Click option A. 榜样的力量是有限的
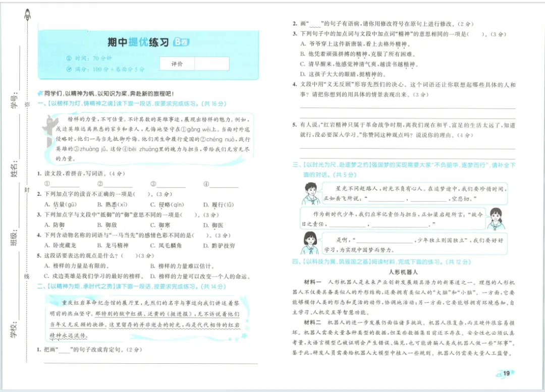Screen dimensions: 545x392 coord(77,266)
